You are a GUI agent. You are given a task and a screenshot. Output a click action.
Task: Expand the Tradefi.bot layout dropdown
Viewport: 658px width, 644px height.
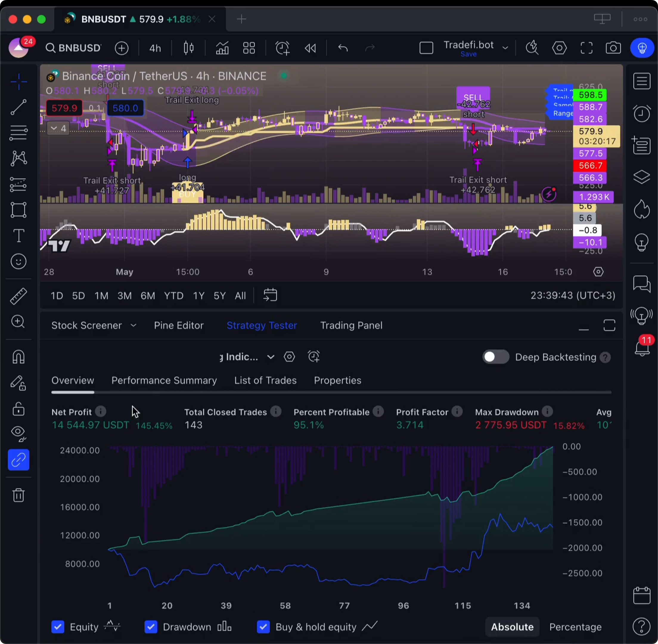505,48
